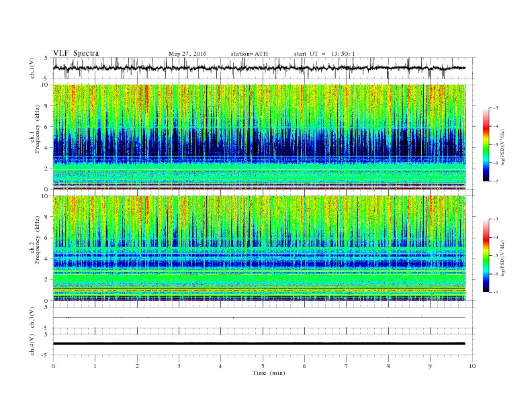Select the ch.2 "Frequency (kHz)" axis label

38,239
